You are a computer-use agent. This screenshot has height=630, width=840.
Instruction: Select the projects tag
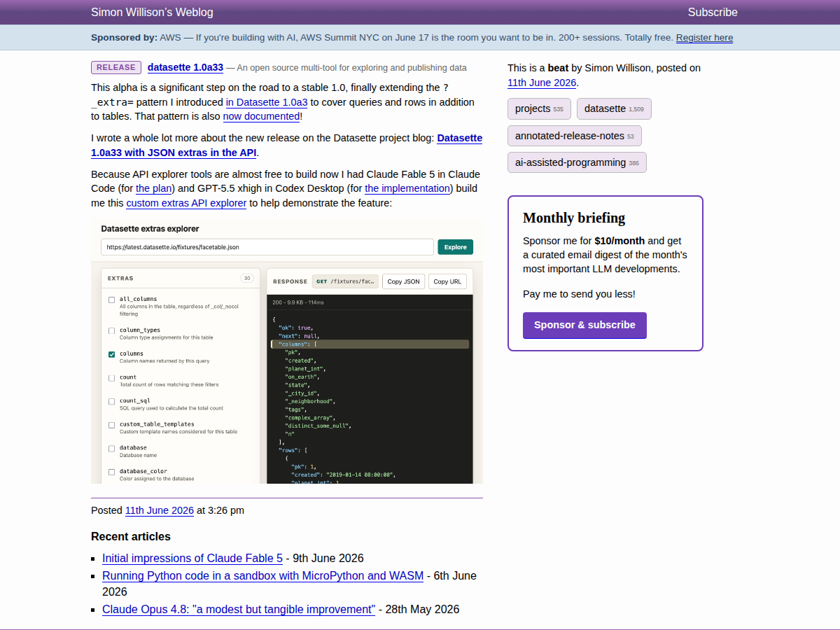[539, 109]
